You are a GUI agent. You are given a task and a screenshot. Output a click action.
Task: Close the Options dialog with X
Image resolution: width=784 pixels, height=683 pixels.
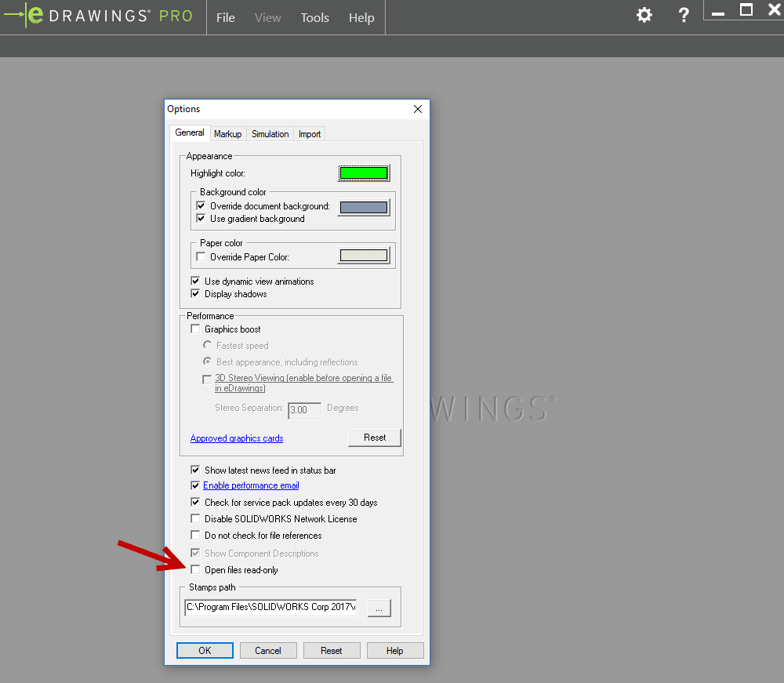click(418, 109)
